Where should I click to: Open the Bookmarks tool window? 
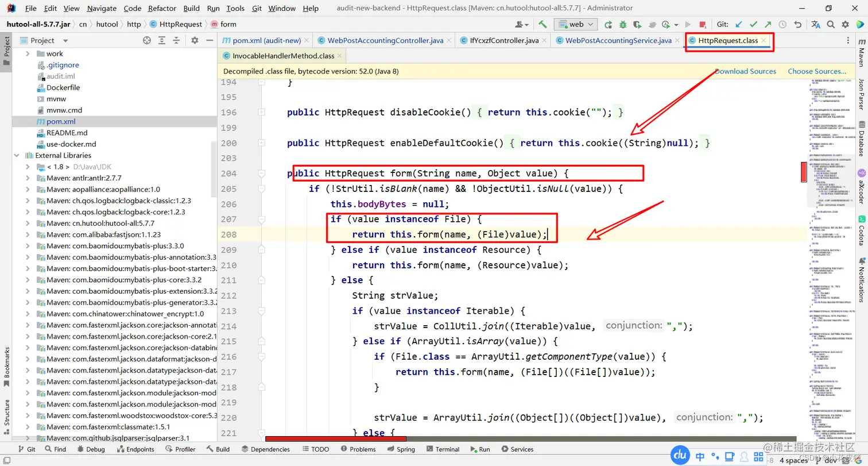(x=7, y=367)
